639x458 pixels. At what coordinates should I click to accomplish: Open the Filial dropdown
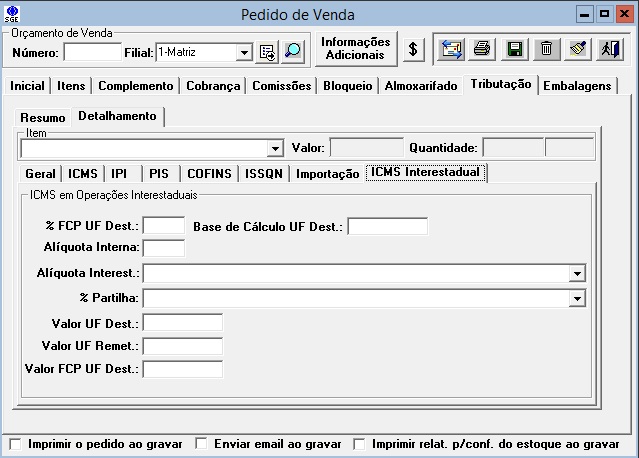click(x=245, y=51)
